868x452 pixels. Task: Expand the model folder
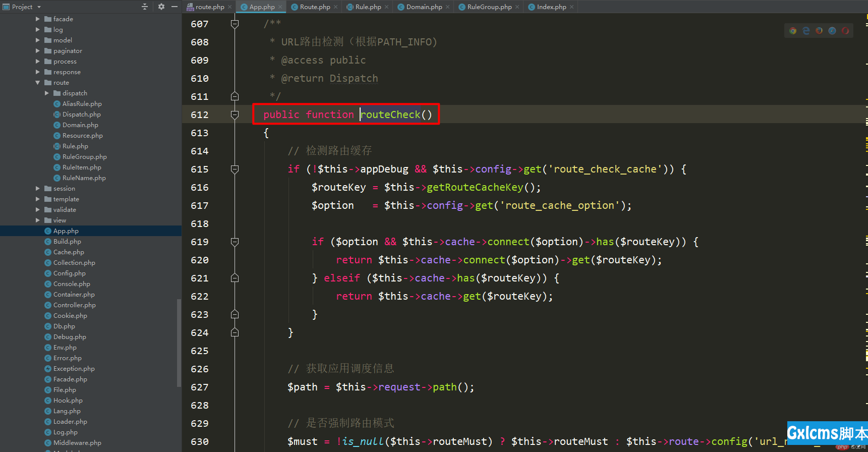[x=38, y=40]
